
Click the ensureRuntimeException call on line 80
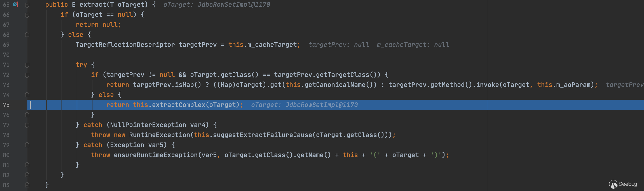(x=156, y=155)
